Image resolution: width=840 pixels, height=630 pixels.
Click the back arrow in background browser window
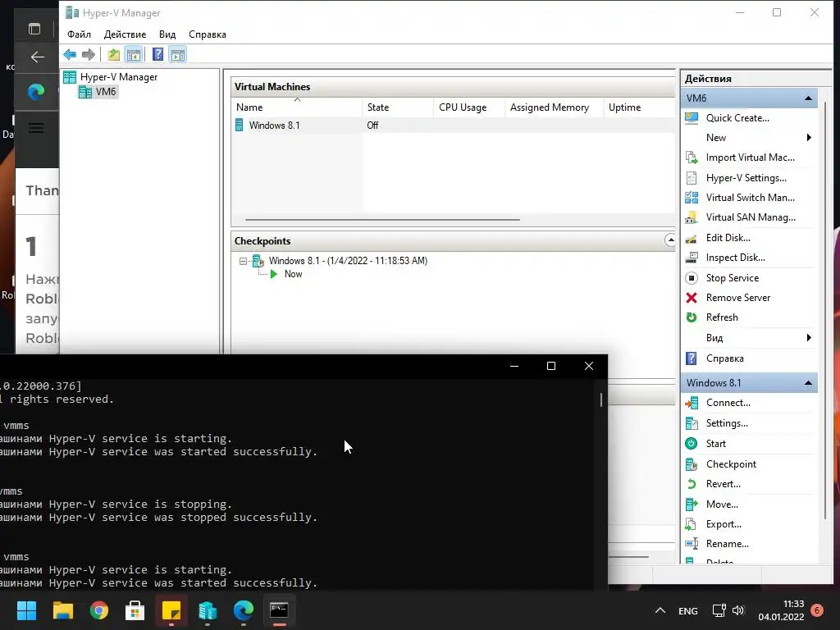coord(37,57)
